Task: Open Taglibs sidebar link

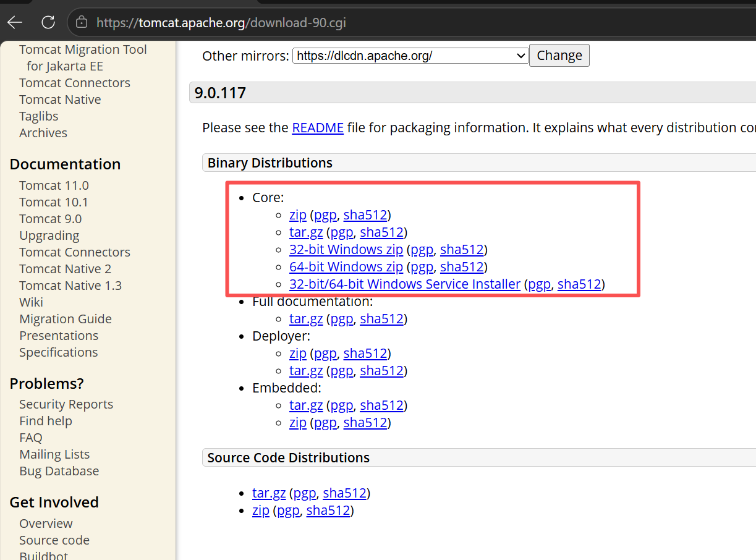Action: (x=39, y=116)
